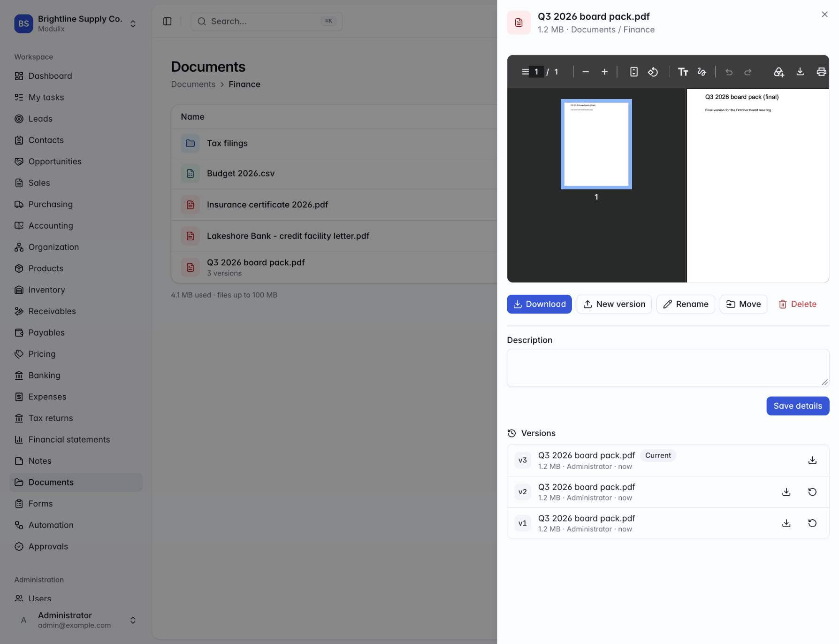The image size is (839, 644).
Task: Click the page number field in PDF viewer
Action: tap(536, 72)
